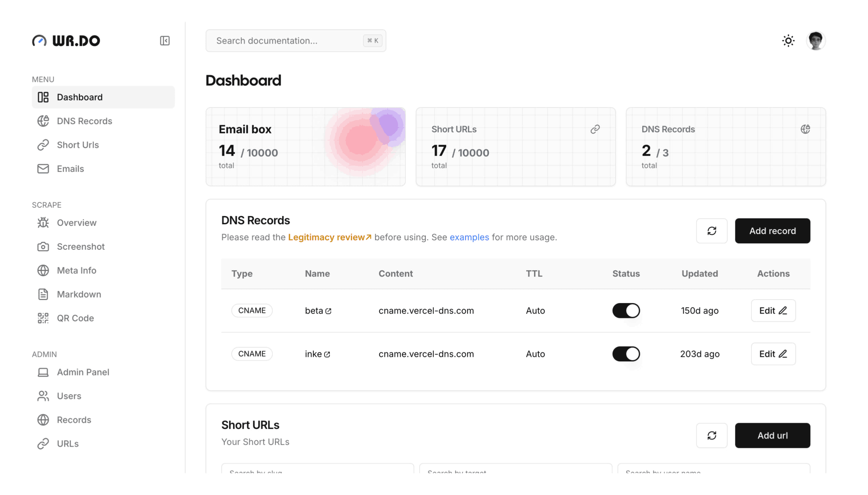This screenshot has width=868, height=495.
Task: Toggle the light/dark theme sun icon
Action: pos(788,41)
